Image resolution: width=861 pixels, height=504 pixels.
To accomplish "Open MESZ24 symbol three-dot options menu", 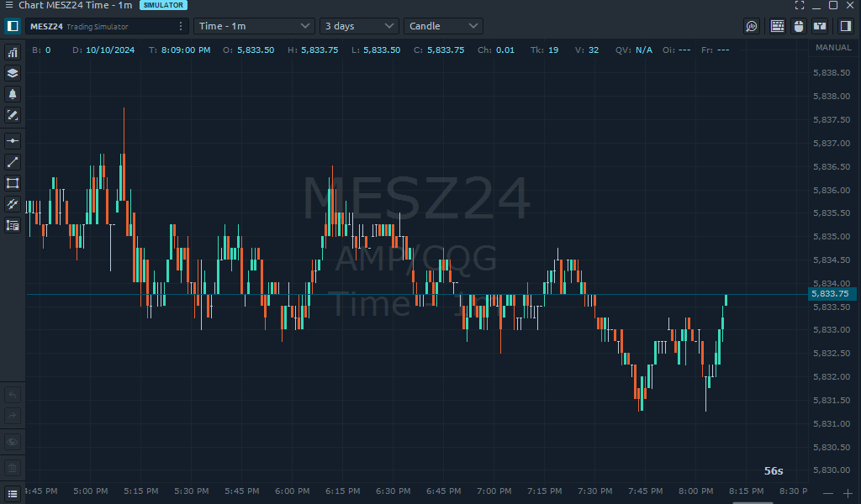I will 181,26.
